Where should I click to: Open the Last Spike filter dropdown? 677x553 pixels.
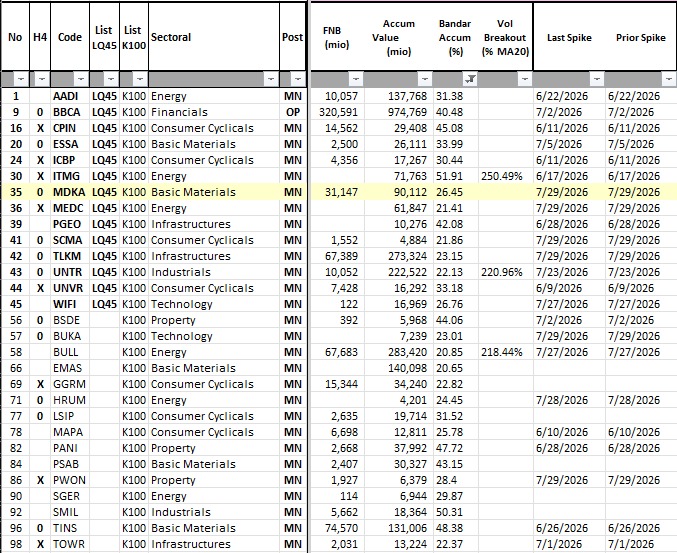pyautogui.click(x=597, y=79)
